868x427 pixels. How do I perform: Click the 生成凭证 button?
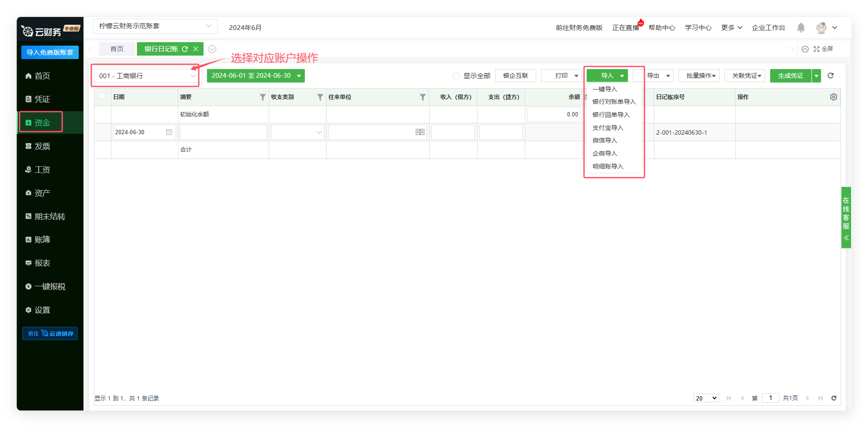790,76
